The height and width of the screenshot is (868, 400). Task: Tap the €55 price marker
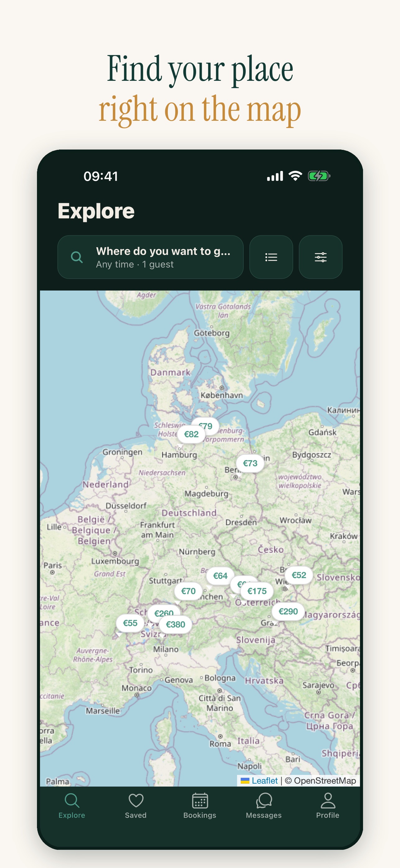[x=130, y=623]
